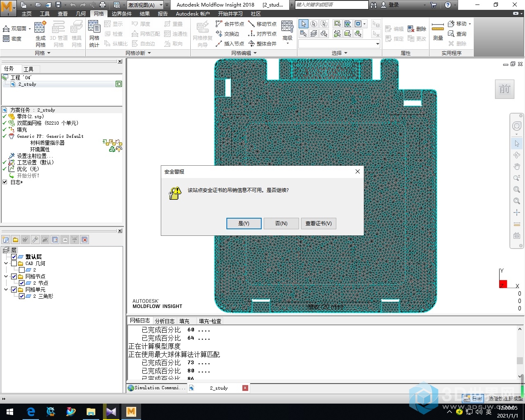Close the 2_study document tab
The image size is (525, 420).
tap(245, 388)
